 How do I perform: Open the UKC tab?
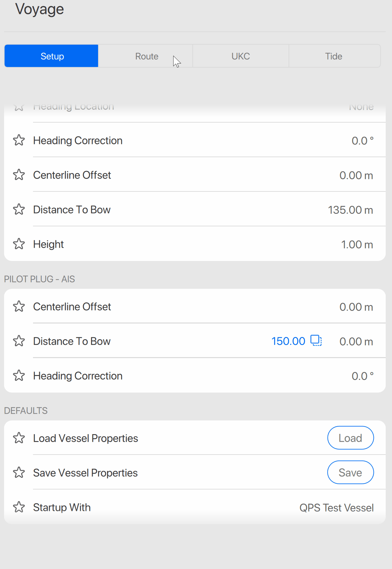click(240, 56)
